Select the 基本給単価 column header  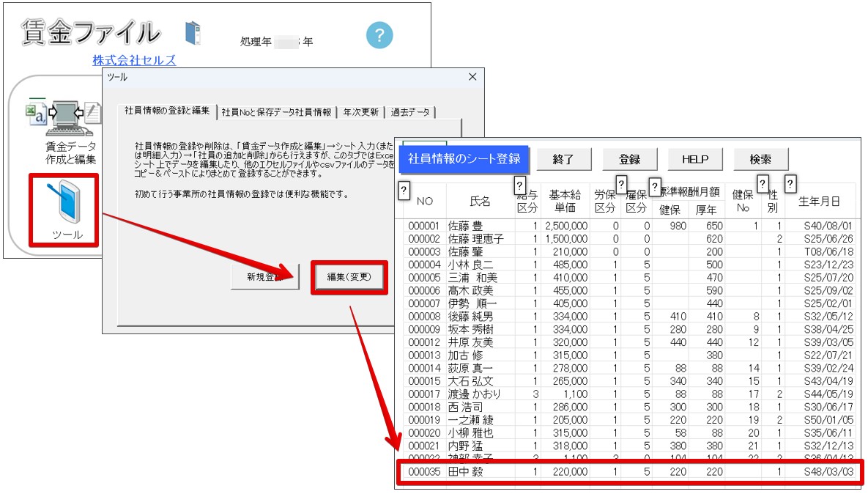(x=565, y=201)
